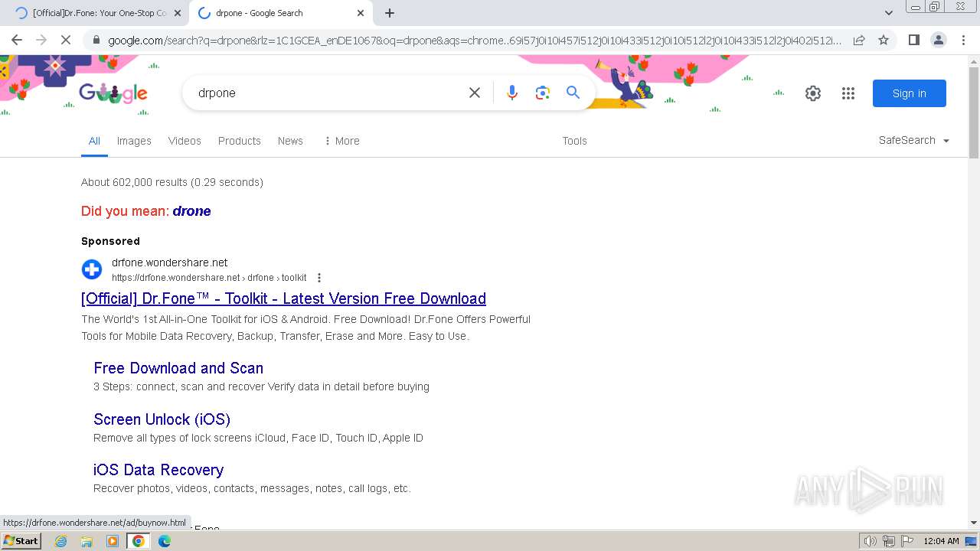Image resolution: width=980 pixels, height=551 pixels.
Task: Select Chrome in the taskbar
Action: tap(139, 541)
